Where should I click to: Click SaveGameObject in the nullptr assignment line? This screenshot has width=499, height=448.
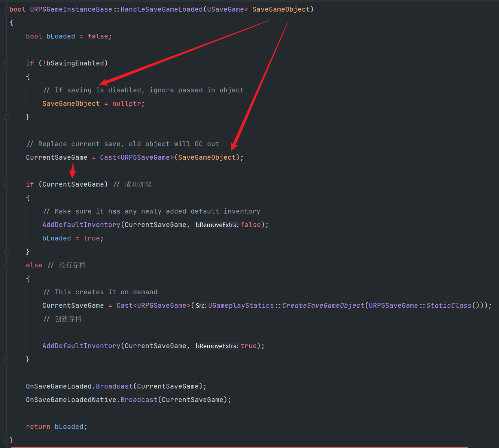point(71,104)
